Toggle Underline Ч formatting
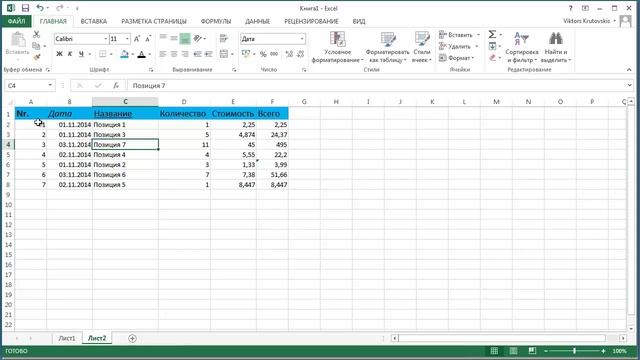The image size is (640, 360). coord(81,54)
